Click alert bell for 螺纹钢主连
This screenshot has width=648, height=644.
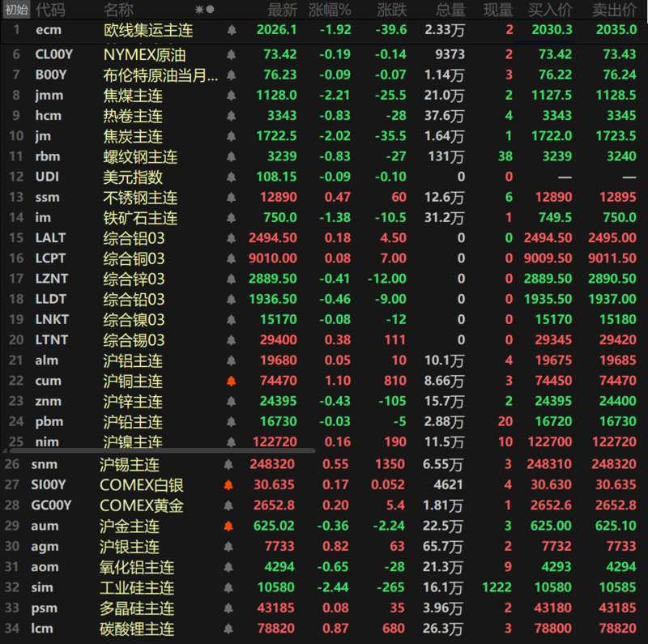[x=232, y=156]
